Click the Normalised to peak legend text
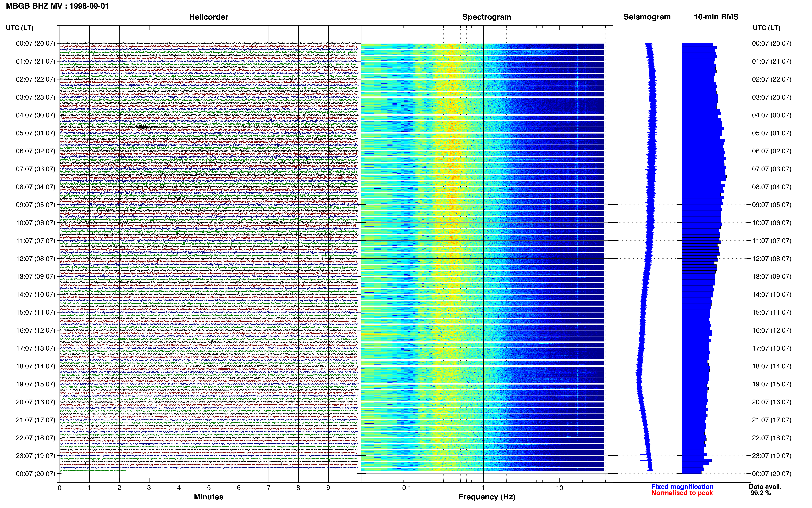812x508 pixels. coord(682,493)
